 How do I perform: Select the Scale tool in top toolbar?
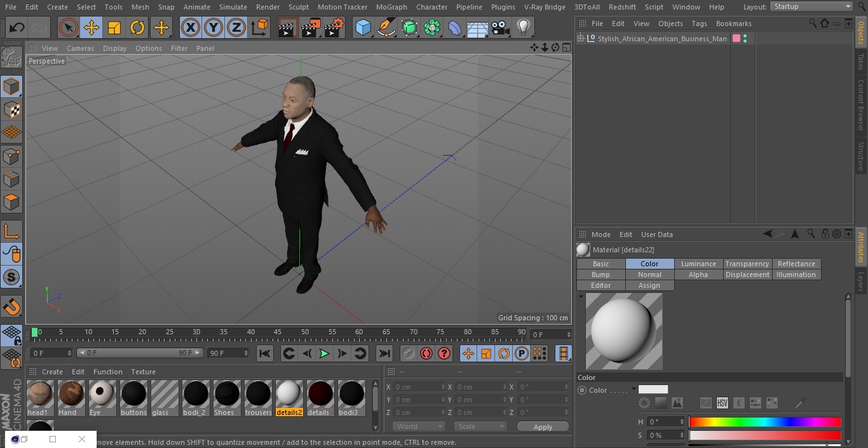coord(114,27)
